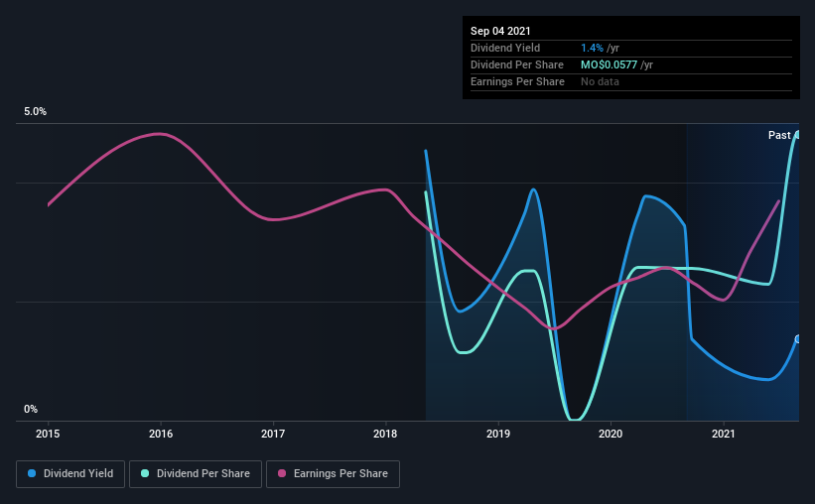Screen dimensions: 815x504
Task: Click the 1.4% Dividend Yield value in tooltip
Action: pyautogui.click(x=592, y=48)
